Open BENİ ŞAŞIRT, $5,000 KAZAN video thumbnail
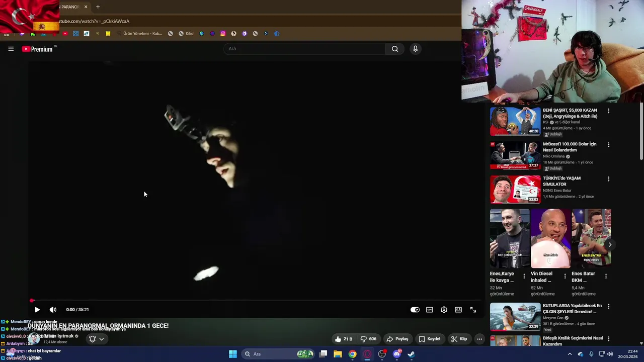Viewport: 644px width, 362px height. [515, 121]
